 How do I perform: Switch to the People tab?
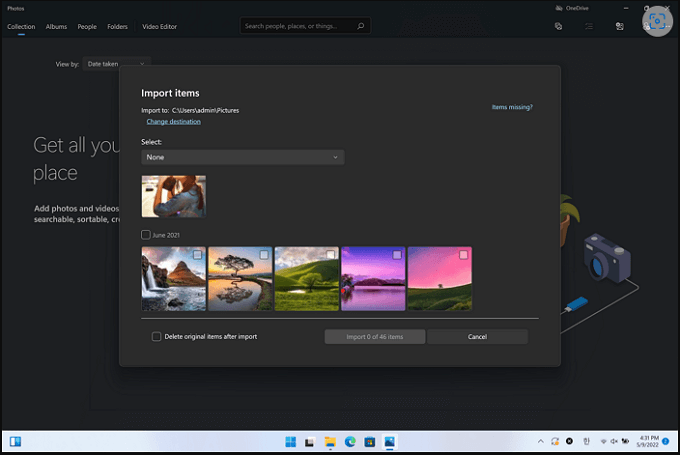point(87,26)
